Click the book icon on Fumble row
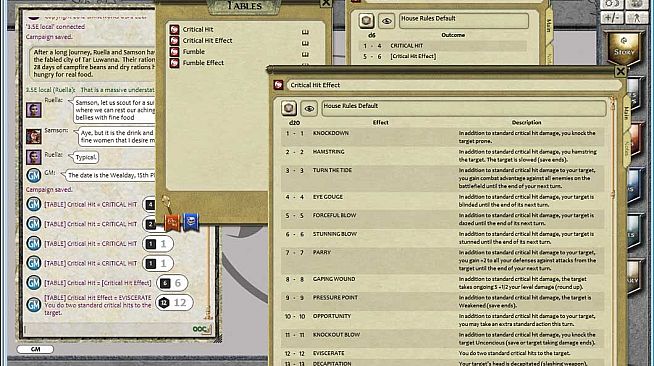 point(305,54)
